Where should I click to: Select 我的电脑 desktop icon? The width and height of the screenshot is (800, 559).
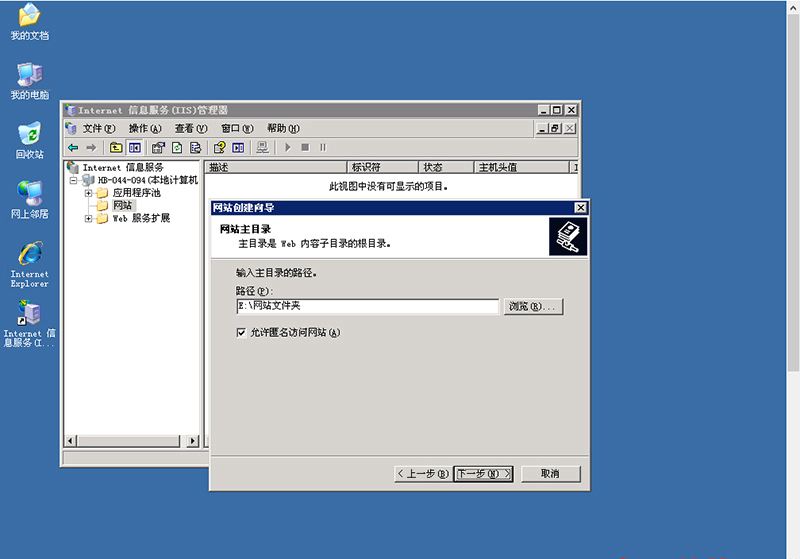click(x=30, y=81)
